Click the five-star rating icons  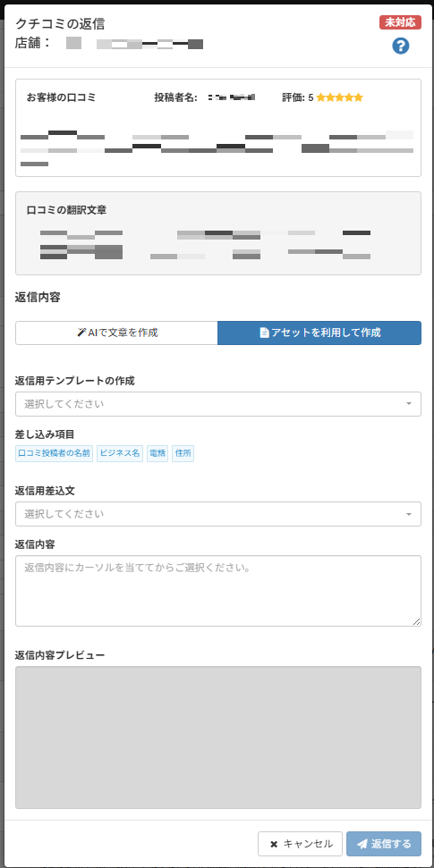click(339, 98)
